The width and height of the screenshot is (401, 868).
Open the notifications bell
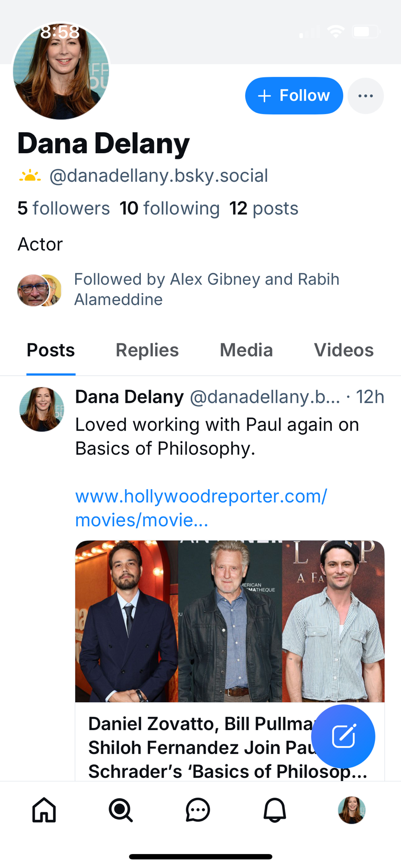click(275, 810)
